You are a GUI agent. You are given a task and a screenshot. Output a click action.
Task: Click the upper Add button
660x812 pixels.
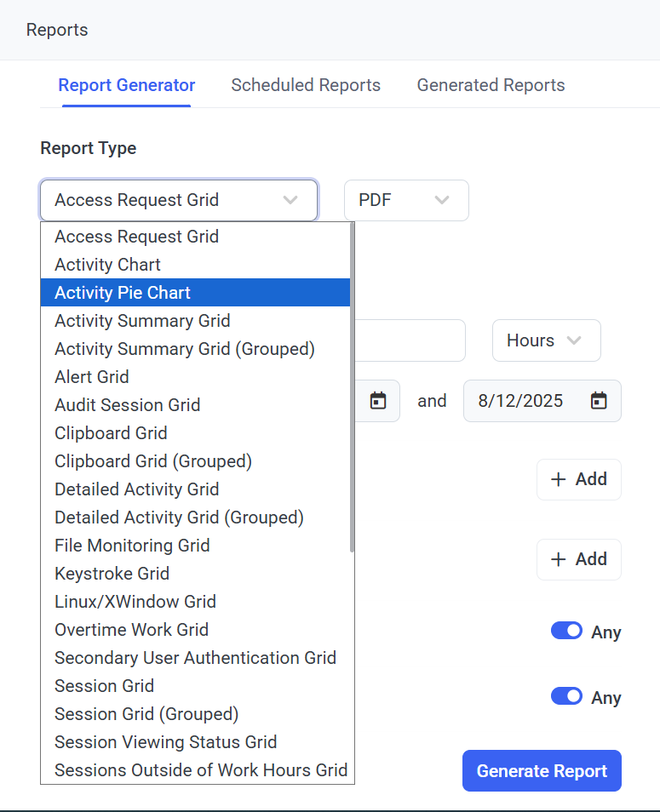tap(579, 479)
